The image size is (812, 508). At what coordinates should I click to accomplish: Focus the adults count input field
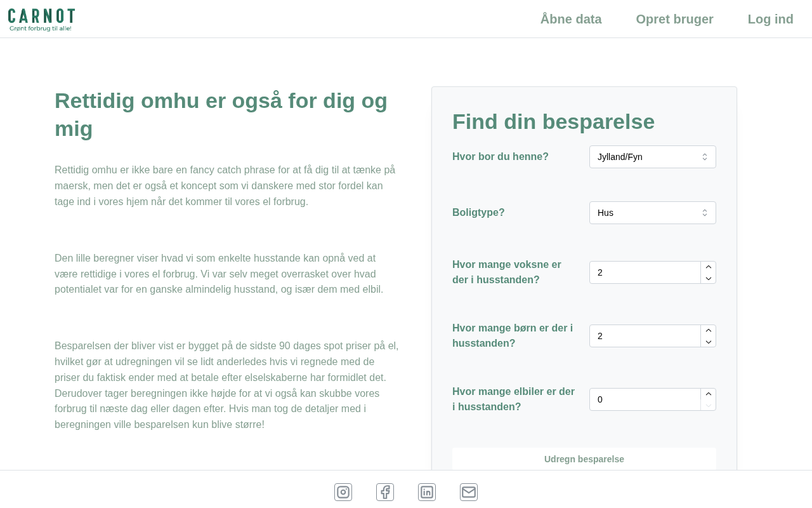(645, 272)
